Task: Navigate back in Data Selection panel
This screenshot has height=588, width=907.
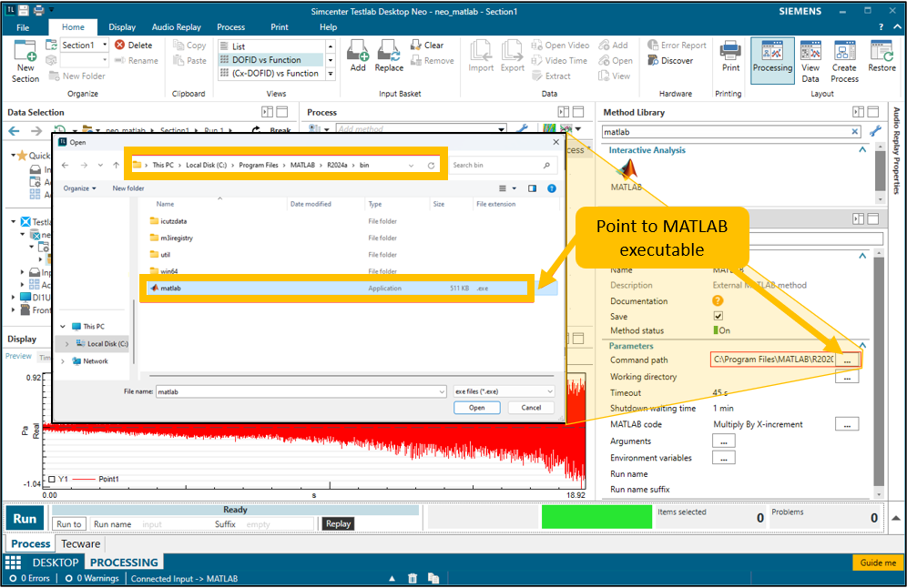Action: (15, 131)
